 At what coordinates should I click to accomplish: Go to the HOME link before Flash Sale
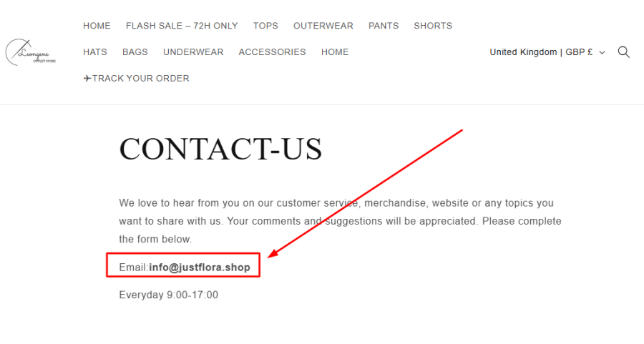tap(97, 26)
